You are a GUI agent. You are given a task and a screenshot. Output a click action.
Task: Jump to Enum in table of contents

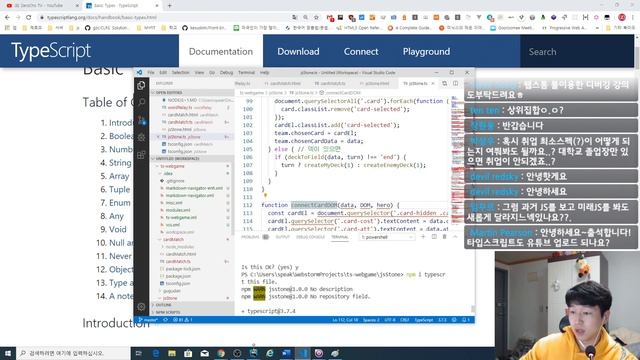(x=120, y=202)
